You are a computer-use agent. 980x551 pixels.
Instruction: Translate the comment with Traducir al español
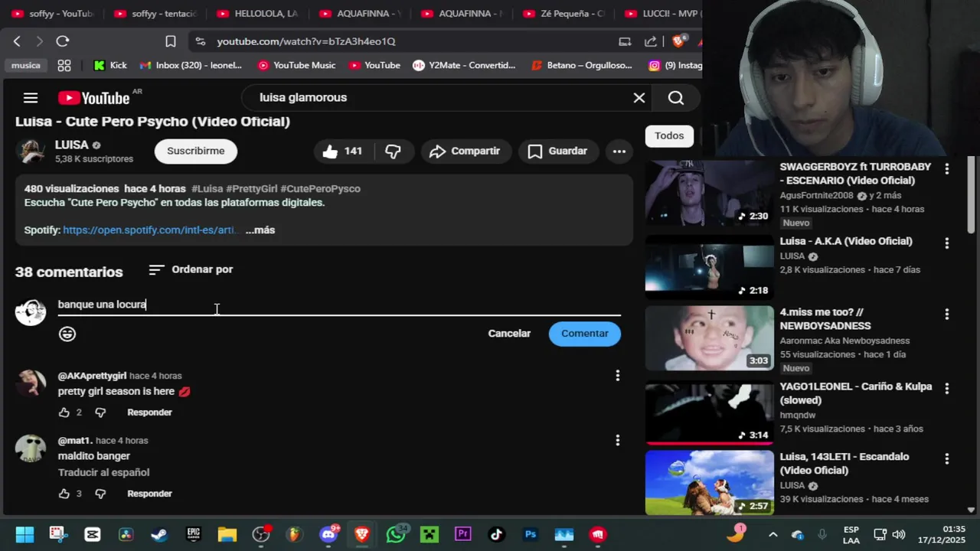pos(103,472)
